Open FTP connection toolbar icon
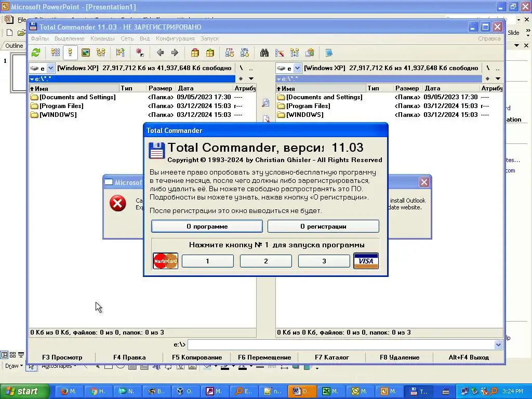This screenshot has height=399, width=532. tap(229, 52)
